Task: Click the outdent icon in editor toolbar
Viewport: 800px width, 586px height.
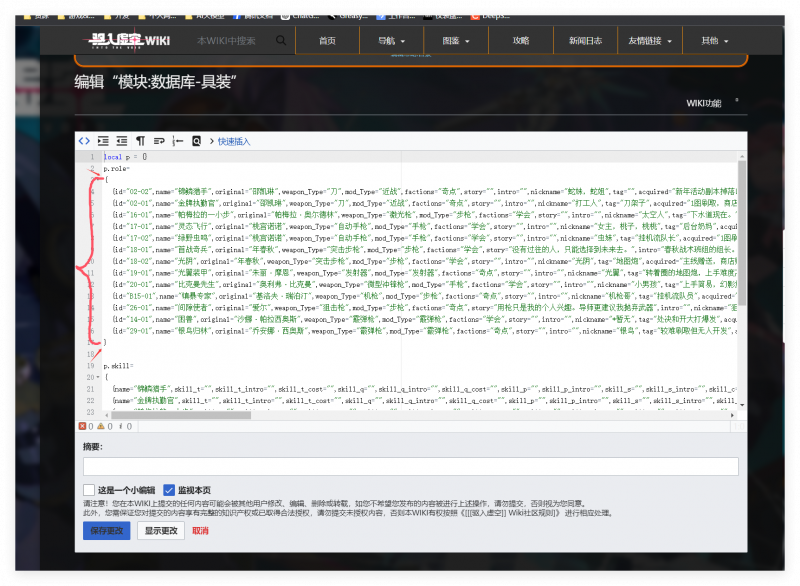Action: click(121, 141)
